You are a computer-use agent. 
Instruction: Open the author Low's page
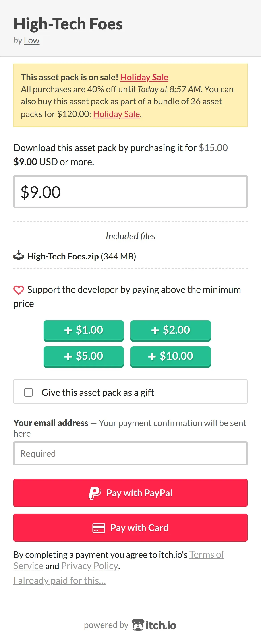[x=31, y=41]
